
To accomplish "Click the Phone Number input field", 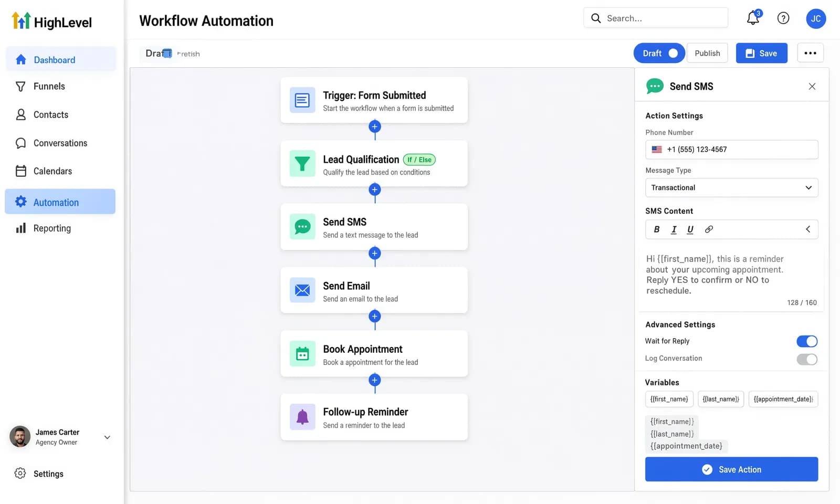I will (731, 150).
